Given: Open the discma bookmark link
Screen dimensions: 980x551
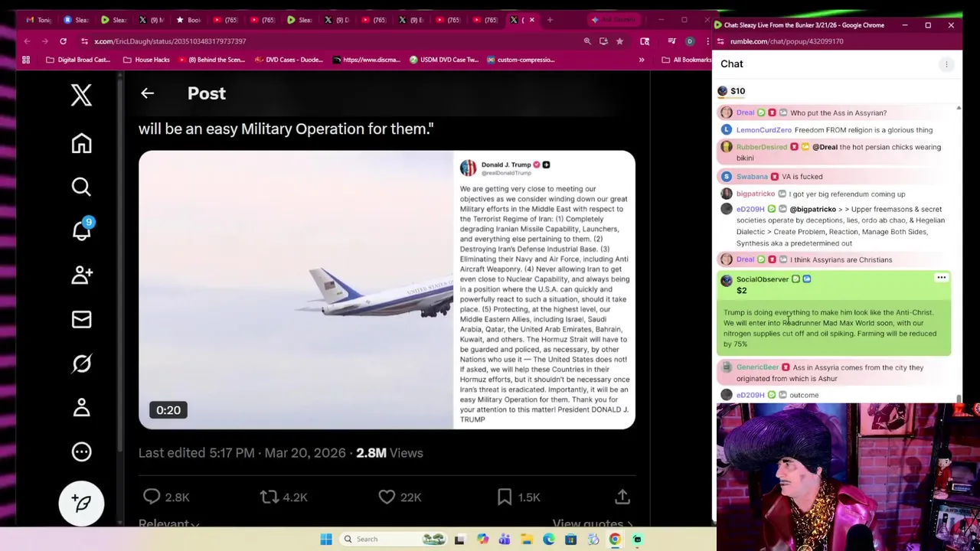Looking at the screenshot, I should (366, 60).
